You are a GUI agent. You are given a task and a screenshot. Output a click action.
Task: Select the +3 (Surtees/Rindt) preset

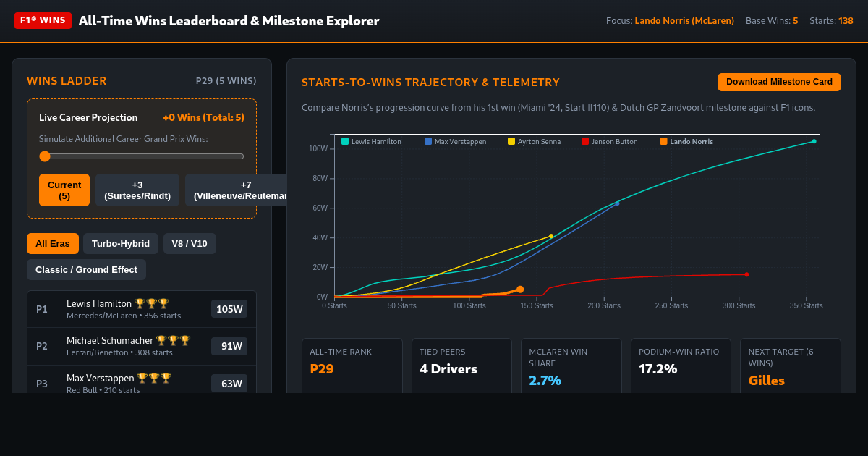tap(137, 190)
